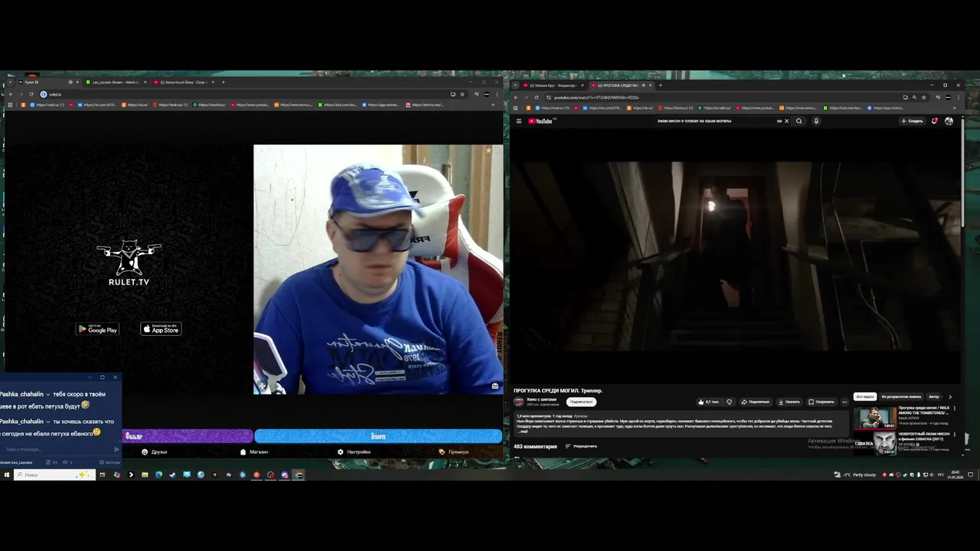Click App Store download badge

[x=161, y=329]
